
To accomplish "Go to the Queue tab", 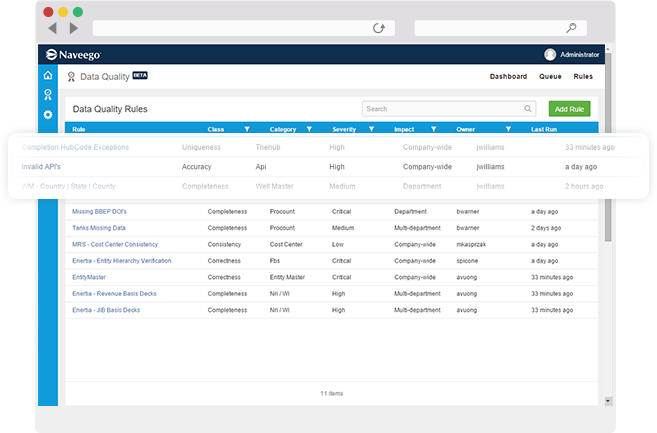I will [x=550, y=76].
